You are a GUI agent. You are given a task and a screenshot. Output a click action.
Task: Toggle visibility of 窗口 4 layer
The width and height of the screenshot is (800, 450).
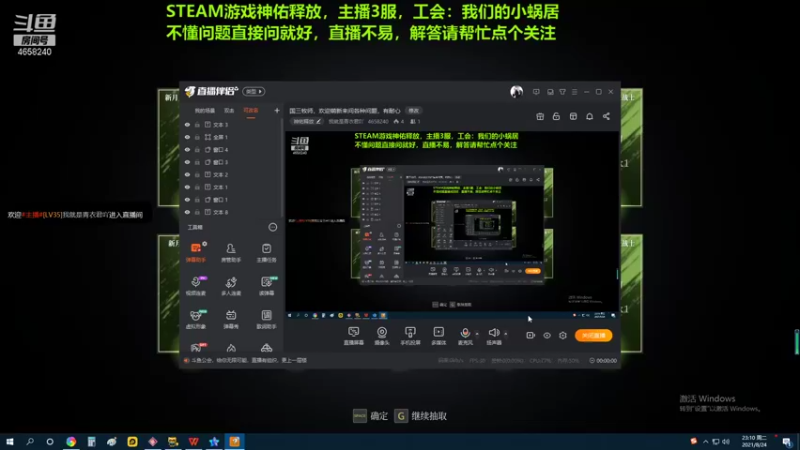pyautogui.click(x=187, y=149)
